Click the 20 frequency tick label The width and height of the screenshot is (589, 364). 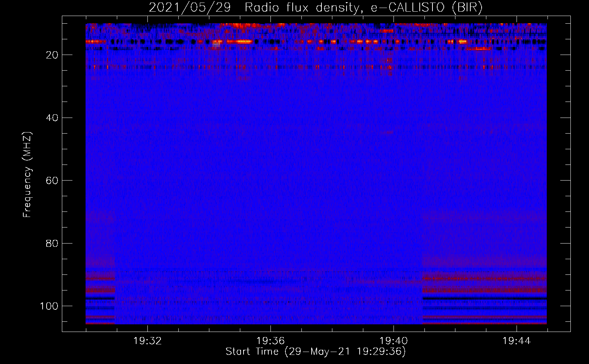click(52, 55)
